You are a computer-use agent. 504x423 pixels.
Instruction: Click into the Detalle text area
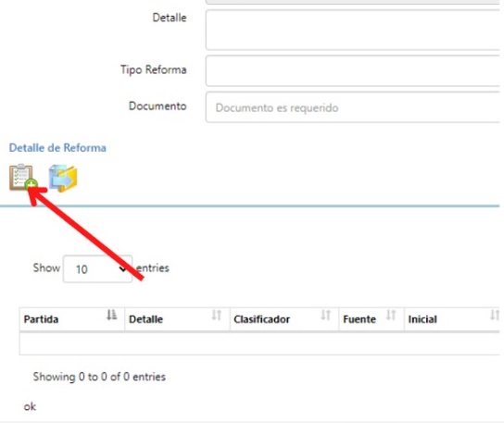pyautogui.click(x=353, y=30)
